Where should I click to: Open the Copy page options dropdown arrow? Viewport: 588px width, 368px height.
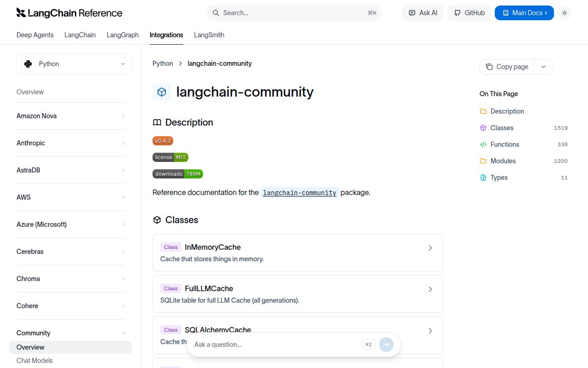coord(543,67)
